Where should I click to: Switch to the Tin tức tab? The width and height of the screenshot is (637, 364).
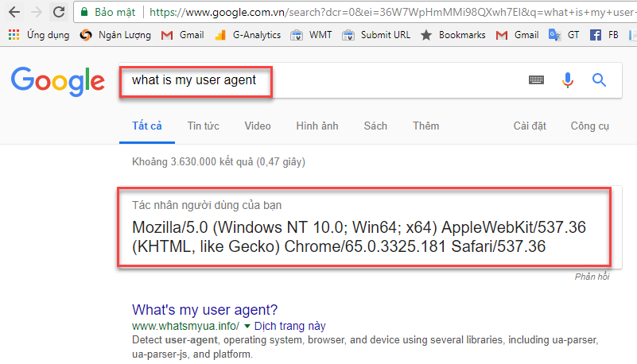pos(203,126)
